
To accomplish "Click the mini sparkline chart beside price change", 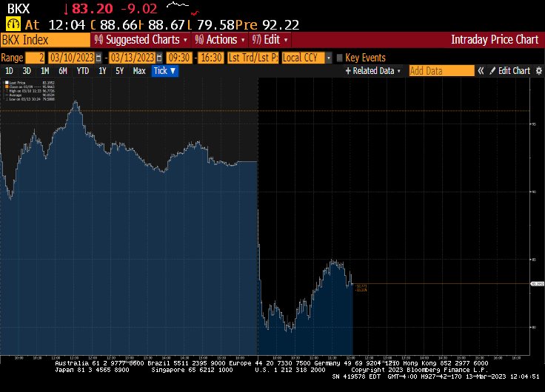I will coord(187,7).
